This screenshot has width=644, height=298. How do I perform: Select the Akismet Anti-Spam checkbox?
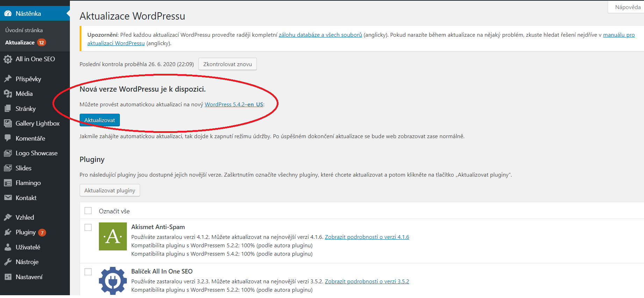point(88,227)
